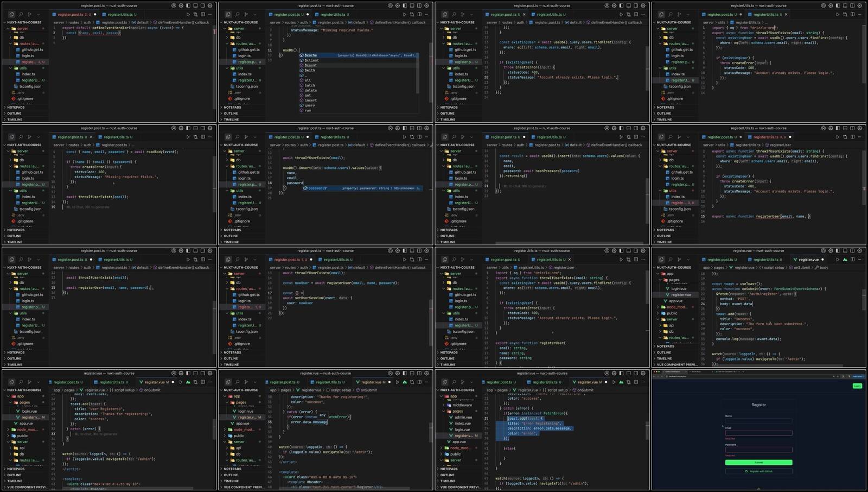Viewport: 868px width, 492px height.
Task: Click green Login button on Register page
Action: pos(857,386)
